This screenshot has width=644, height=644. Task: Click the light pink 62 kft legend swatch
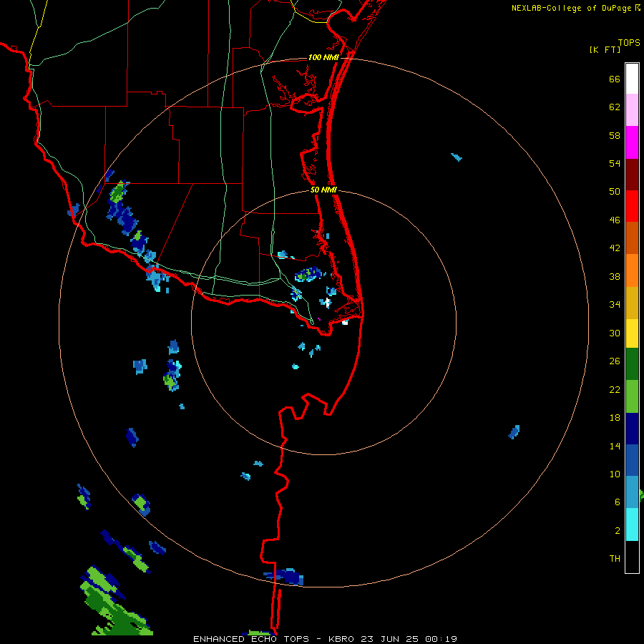point(632,110)
